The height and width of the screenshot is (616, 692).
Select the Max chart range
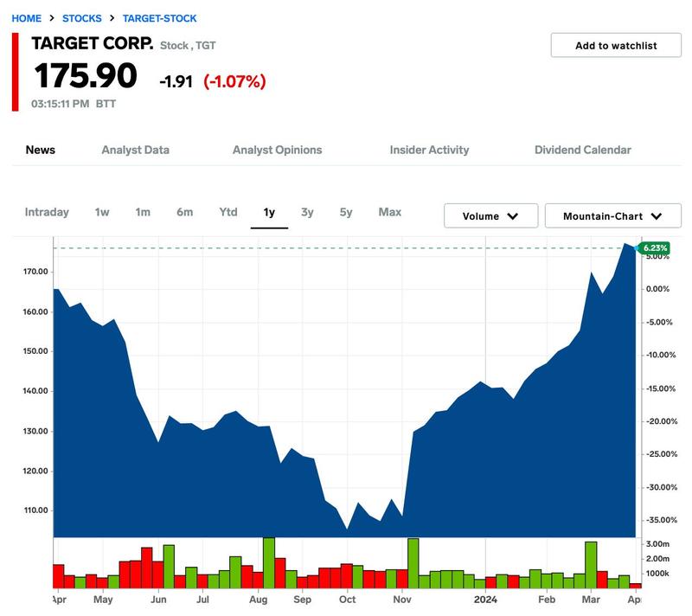[x=390, y=212]
